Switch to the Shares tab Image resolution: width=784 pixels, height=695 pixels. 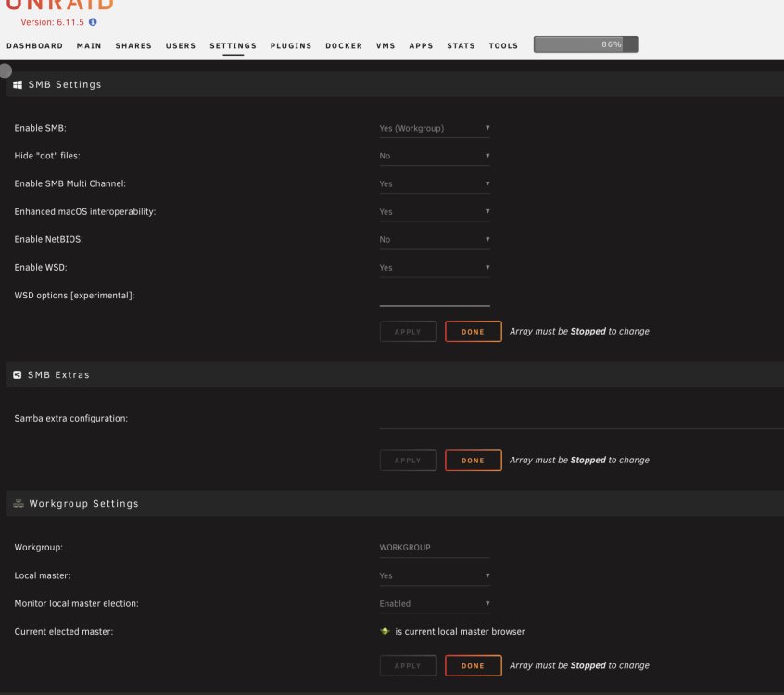133,45
